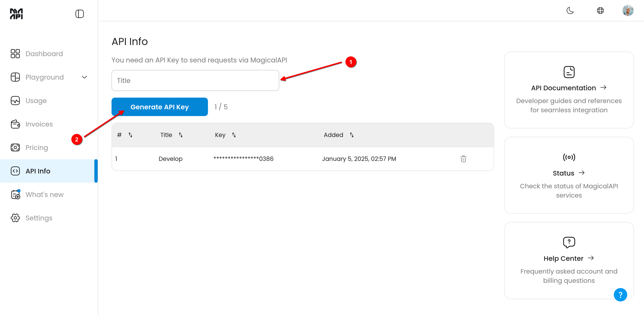Click the arrow next to API Documentation
644x318 pixels.
[x=603, y=87]
